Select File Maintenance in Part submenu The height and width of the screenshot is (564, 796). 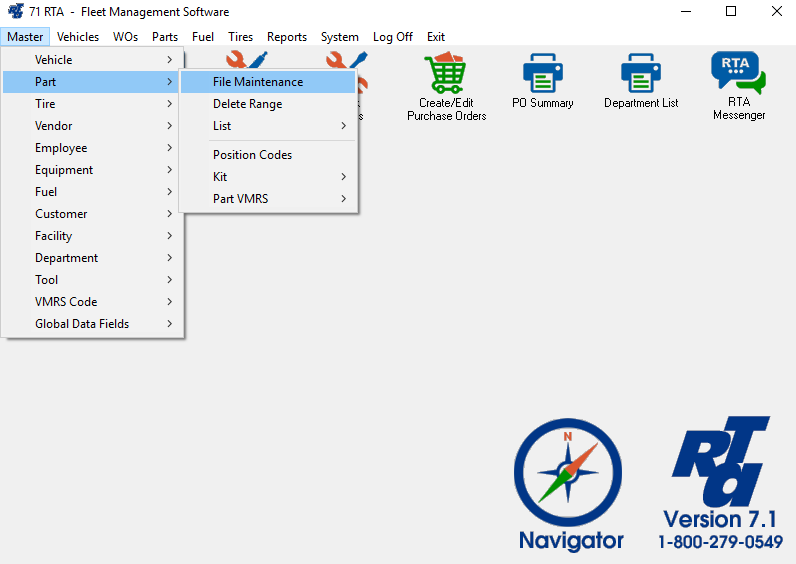click(x=258, y=82)
